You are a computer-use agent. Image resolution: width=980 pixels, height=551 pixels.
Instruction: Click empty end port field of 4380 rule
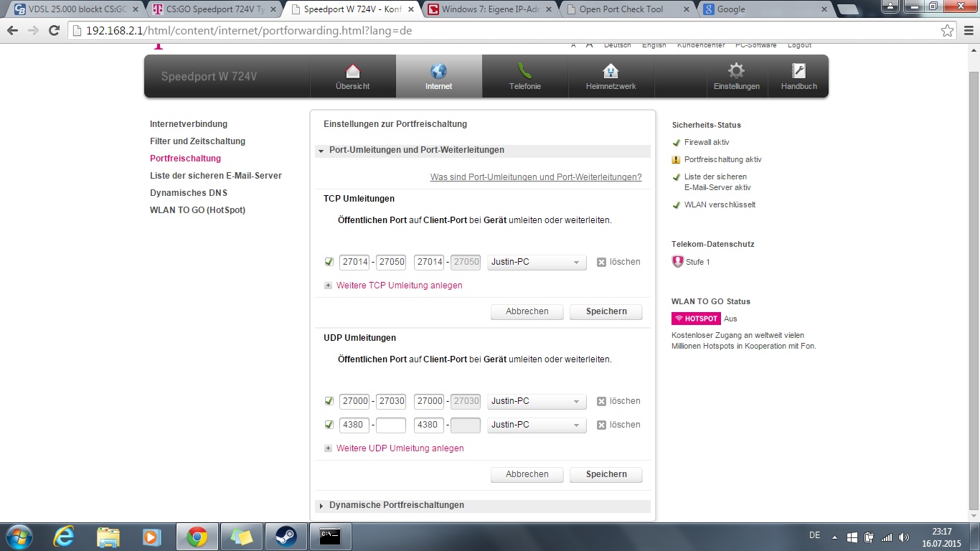pyautogui.click(x=391, y=425)
